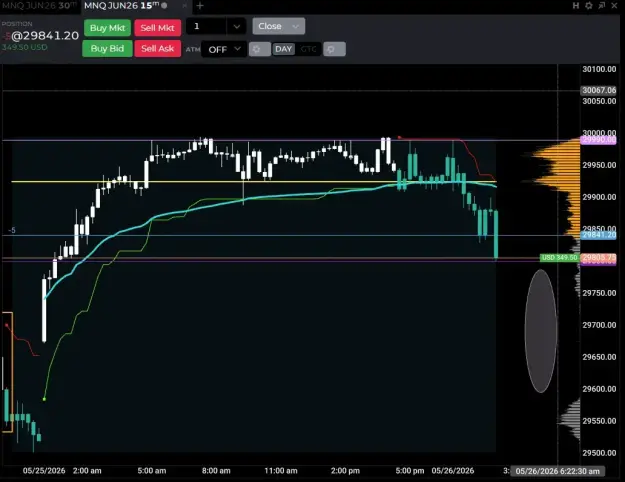Open the Close position dropdown
This screenshot has width=625, height=482.
coord(279,26)
